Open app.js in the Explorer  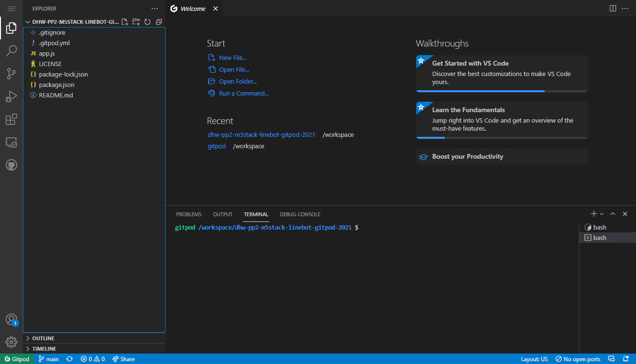coord(94,53)
